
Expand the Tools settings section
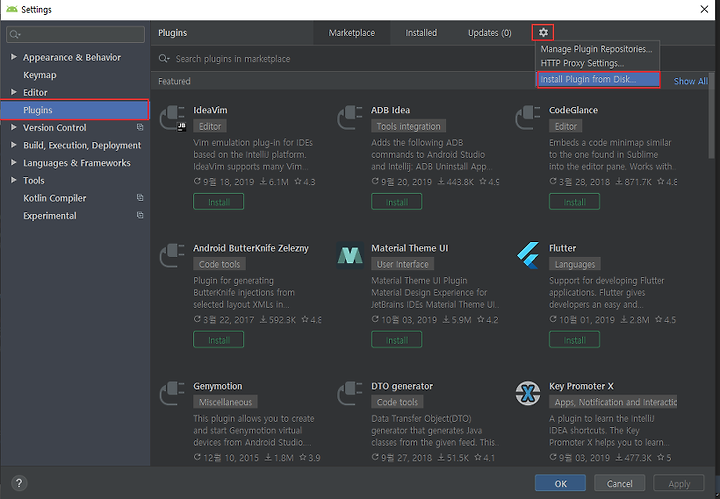[x=14, y=180]
